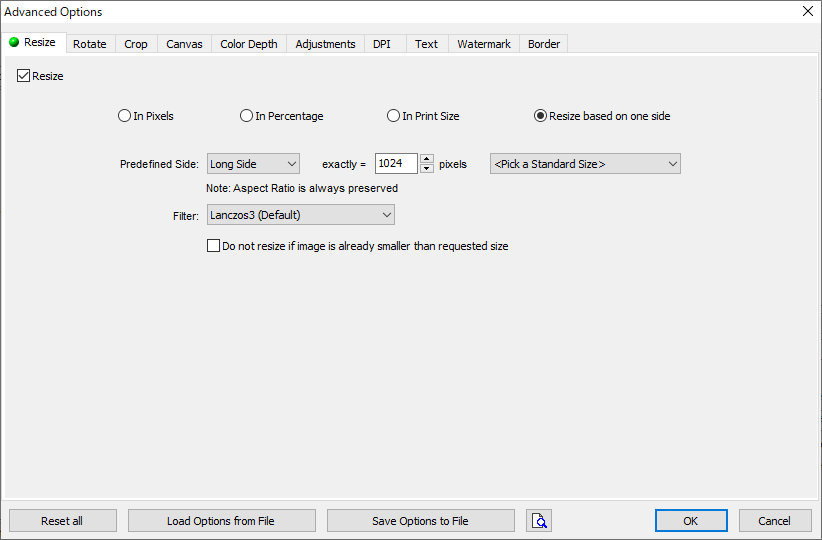Decrease pixel value with down spinner arrow
Image resolution: width=822 pixels, height=540 pixels.
(x=427, y=168)
